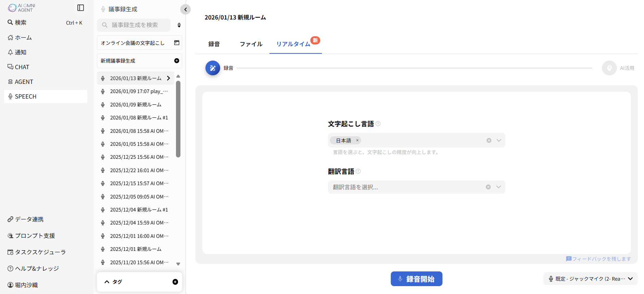644x294 pixels.
Task: Collapse the 議事録生成 panel with the arrow
Action: [185, 9]
